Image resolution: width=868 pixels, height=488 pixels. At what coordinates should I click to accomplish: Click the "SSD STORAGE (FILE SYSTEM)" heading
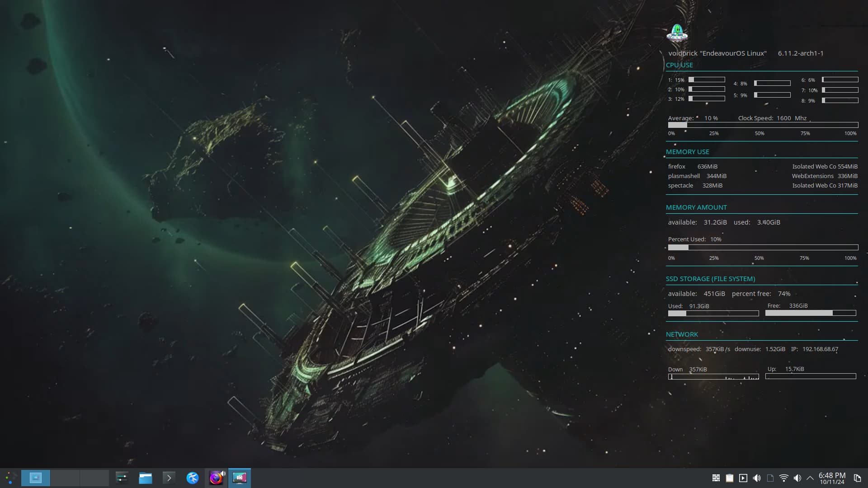pyautogui.click(x=710, y=279)
